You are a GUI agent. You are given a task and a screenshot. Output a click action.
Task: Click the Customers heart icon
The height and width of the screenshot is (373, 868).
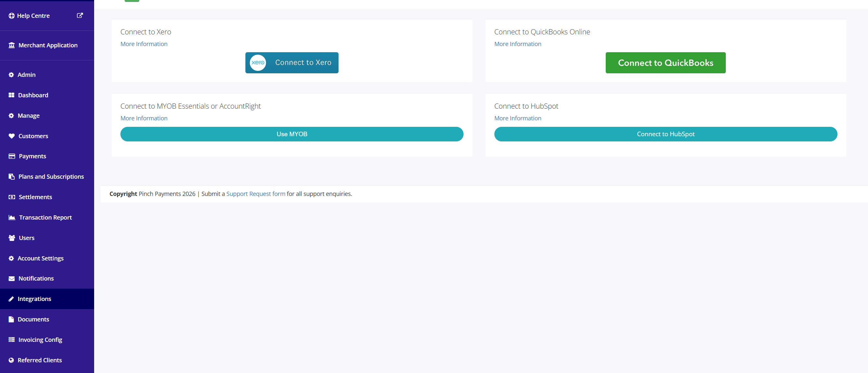[x=11, y=136]
